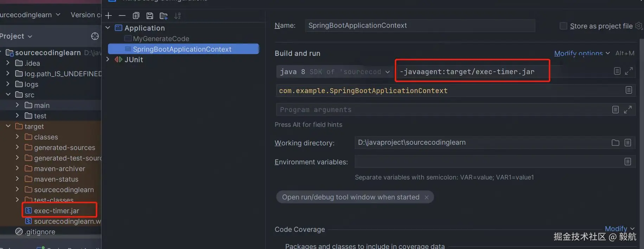The height and width of the screenshot is (249, 644).
Task: Remove the Open run/debug tool window chip
Action: (427, 197)
